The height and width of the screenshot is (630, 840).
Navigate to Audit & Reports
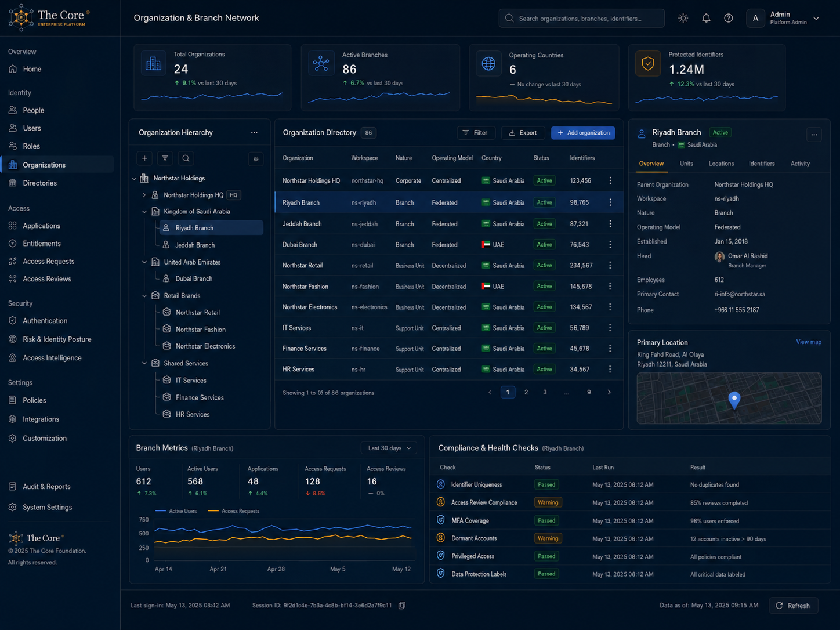[46, 487]
